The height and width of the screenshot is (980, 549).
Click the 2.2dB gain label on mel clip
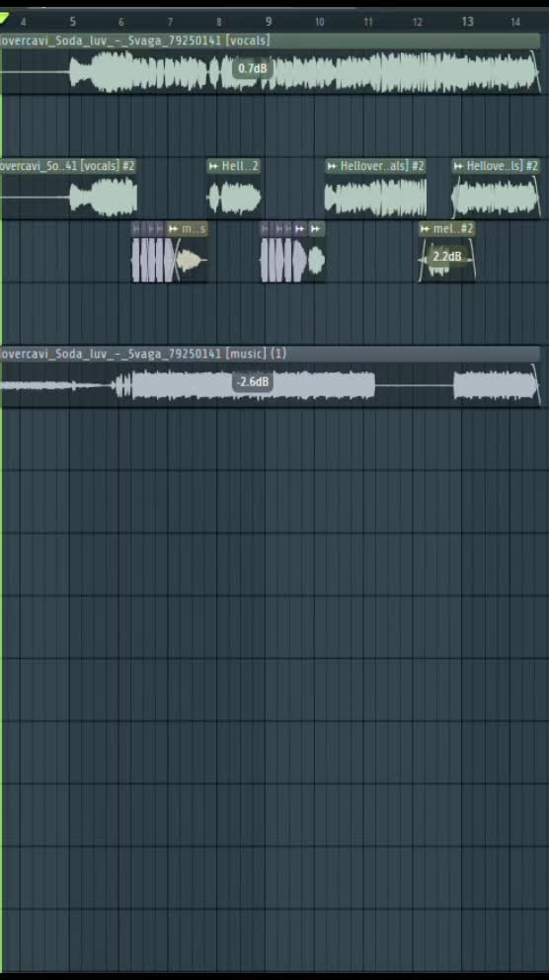(x=447, y=256)
